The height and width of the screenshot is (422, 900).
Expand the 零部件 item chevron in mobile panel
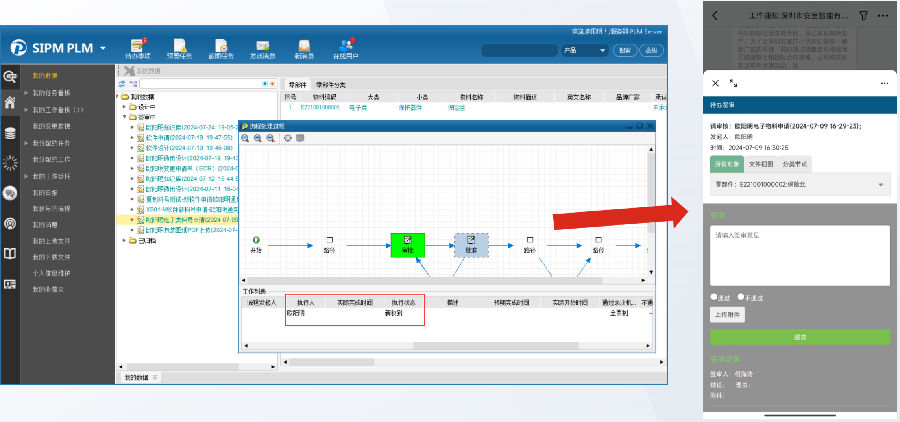[881, 184]
